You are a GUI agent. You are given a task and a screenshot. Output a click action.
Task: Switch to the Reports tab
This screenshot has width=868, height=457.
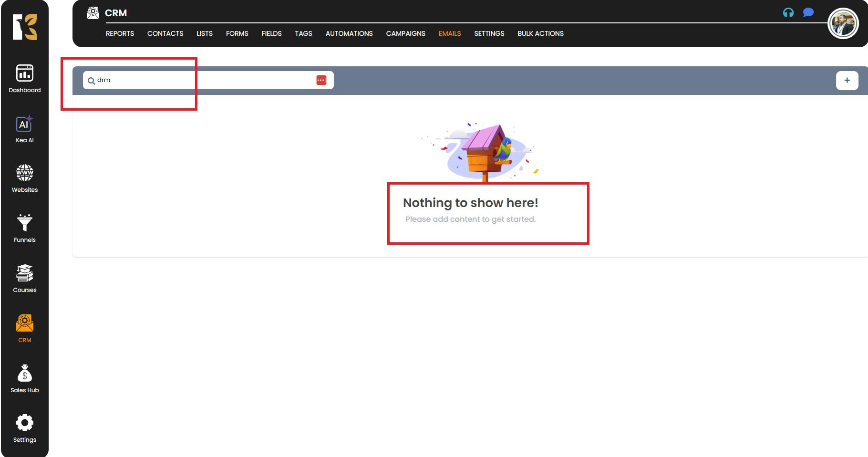coord(120,33)
